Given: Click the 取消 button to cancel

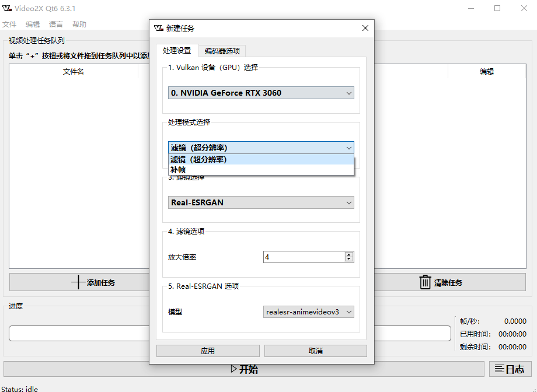Looking at the screenshot, I should [315, 351].
